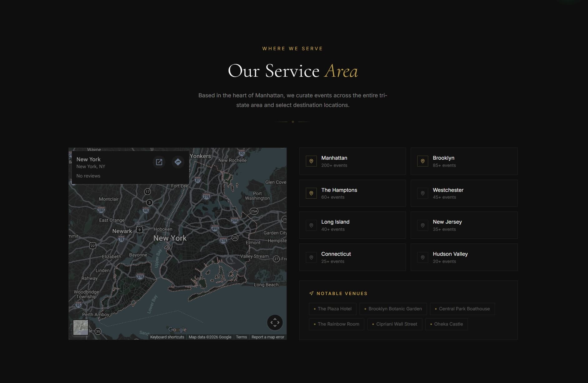This screenshot has height=383, width=588.
Task: Click Central Park Boathouse venue tag
Action: (x=462, y=309)
